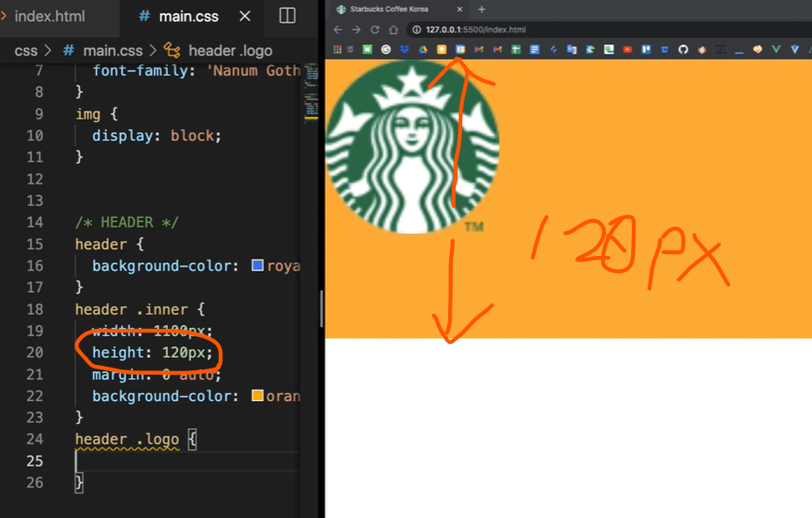Image resolution: width=812 pixels, height=518 pixels.
Task: Open the Trello bookmark
Action: [646, 49]
